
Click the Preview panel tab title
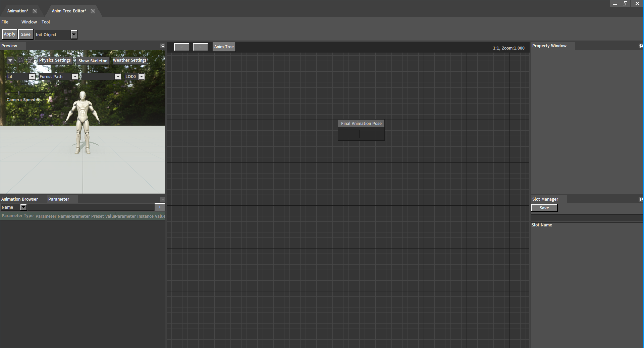click(x=9, y=46)
